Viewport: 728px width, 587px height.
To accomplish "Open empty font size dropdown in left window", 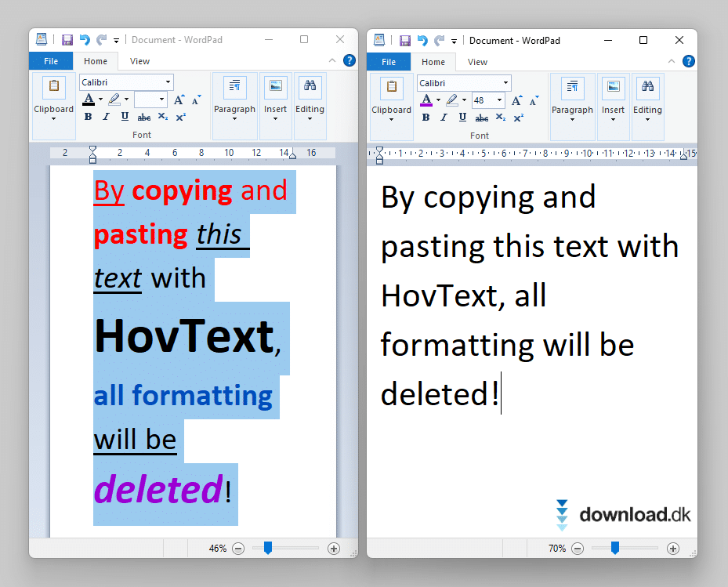I will coord(161,100).
